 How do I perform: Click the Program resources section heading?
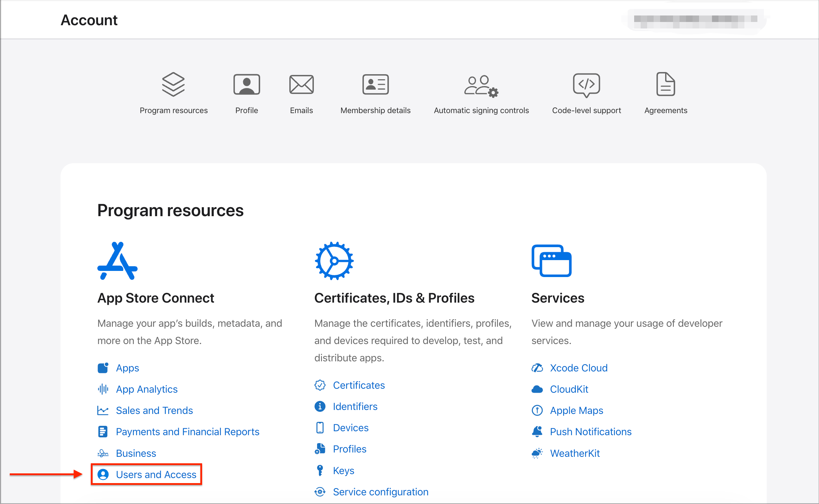coord(171,210)
